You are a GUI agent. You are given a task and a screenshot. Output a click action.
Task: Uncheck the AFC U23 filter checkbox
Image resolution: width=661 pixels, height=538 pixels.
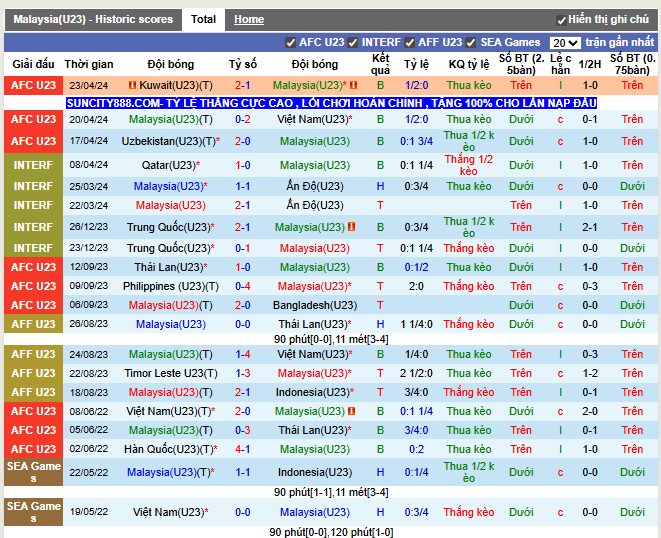(x=290, y=43)
